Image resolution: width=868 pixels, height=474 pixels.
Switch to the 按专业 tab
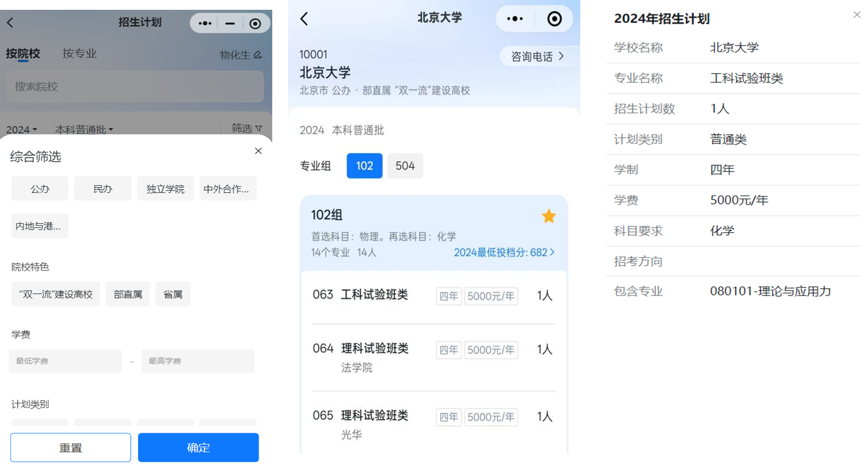80,54
